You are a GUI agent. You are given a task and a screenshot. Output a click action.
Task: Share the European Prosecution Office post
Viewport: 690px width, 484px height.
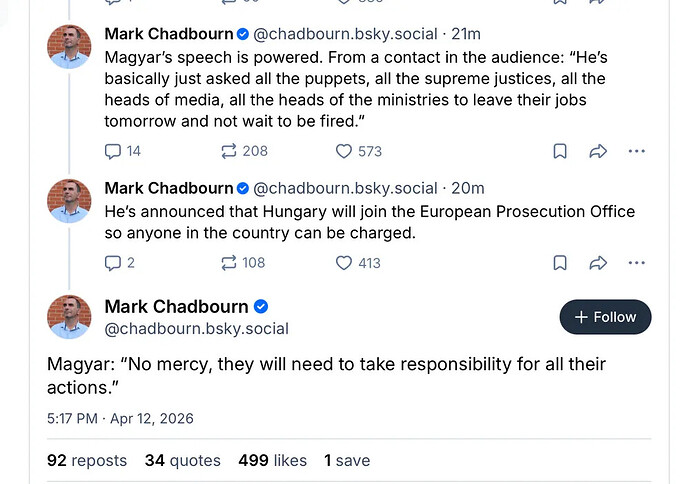[598, 263]
